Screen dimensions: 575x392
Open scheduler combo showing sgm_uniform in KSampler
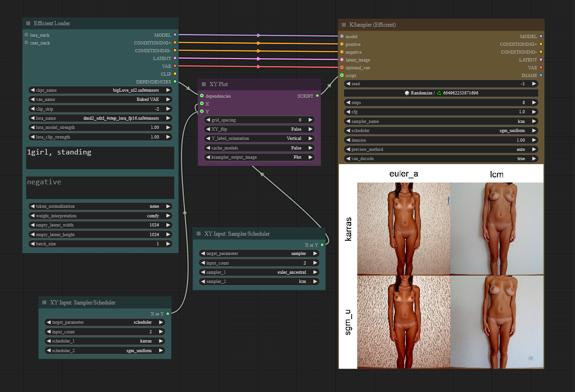(x=441, y=131)
